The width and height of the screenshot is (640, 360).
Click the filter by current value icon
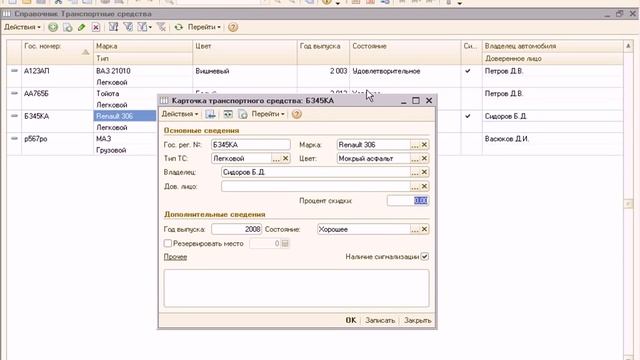[128, 27]
